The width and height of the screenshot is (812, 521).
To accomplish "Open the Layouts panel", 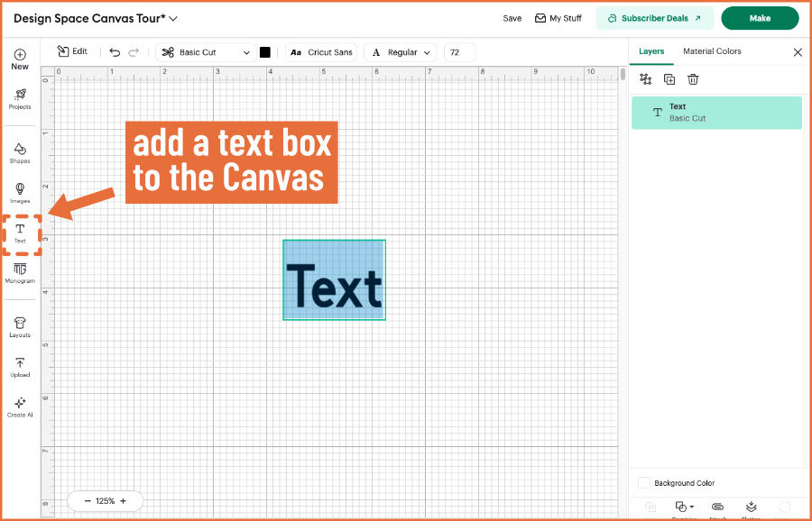I will coord(20,327).
